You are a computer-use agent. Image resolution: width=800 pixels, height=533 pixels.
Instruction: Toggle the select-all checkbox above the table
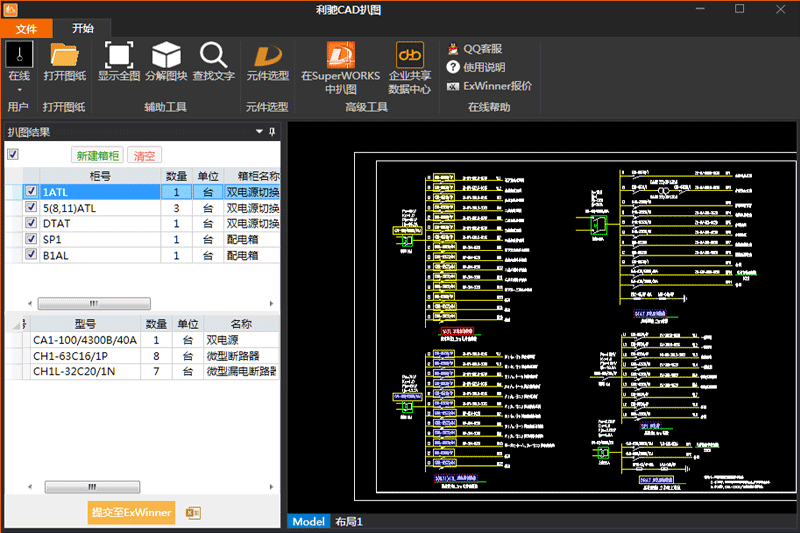point(12,155)
